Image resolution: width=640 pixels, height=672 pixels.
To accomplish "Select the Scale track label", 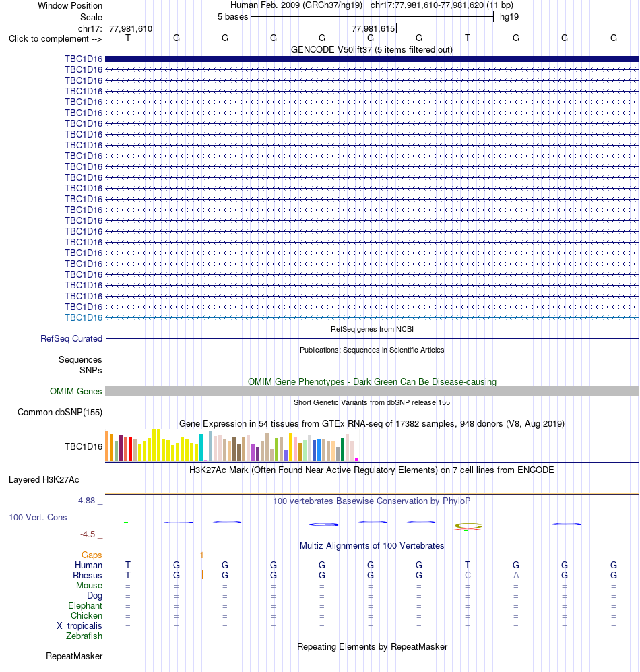I will (91, 17).
